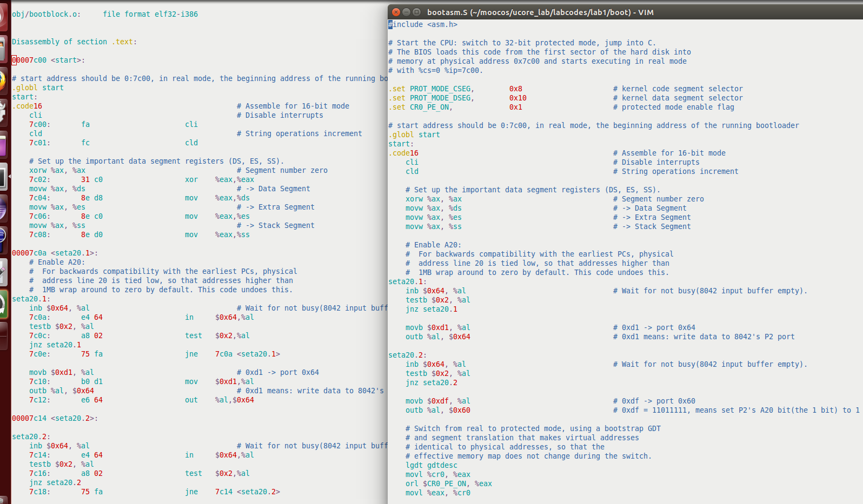
Task: Click the blue globe icon in launcher
Action: click(x=3, y=236)
